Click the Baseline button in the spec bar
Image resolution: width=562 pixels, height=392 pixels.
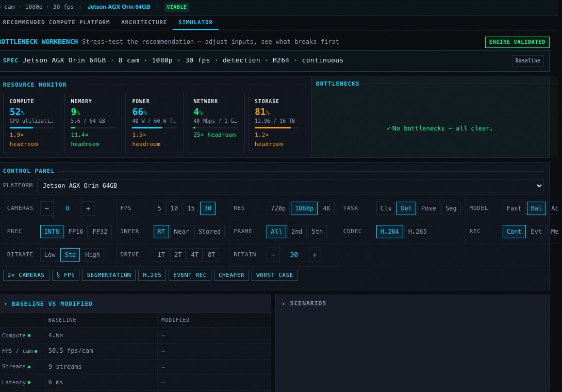coord(527,60)
